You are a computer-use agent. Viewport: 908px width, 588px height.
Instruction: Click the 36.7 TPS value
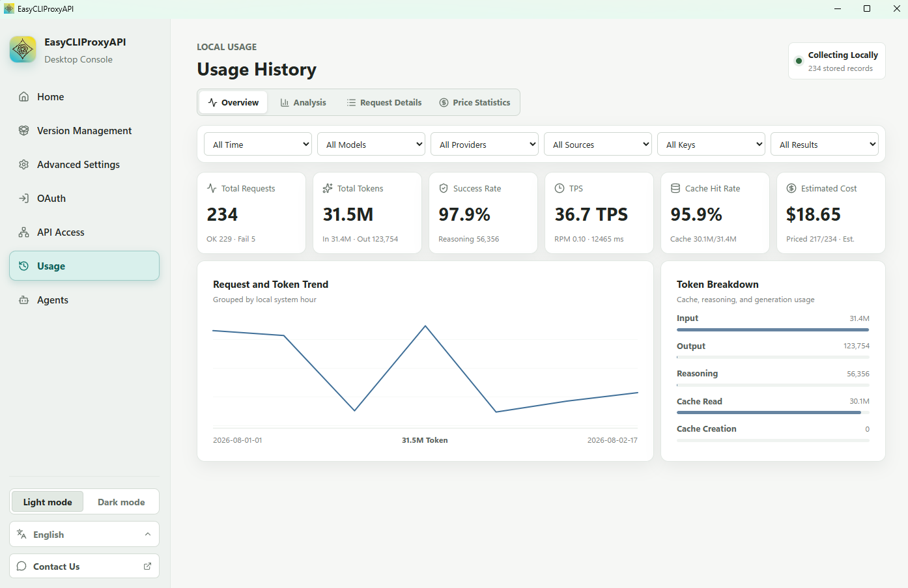[591, 214]
